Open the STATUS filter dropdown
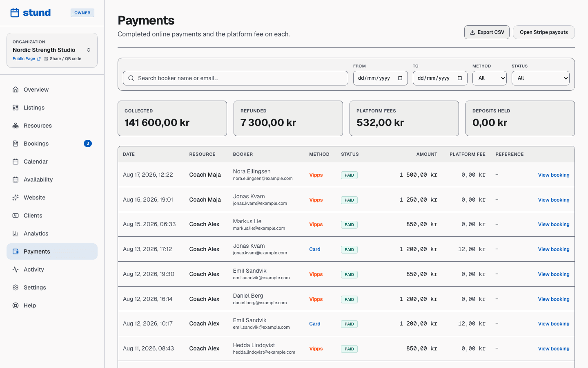 pyautogui.click(x=541, y=78)
